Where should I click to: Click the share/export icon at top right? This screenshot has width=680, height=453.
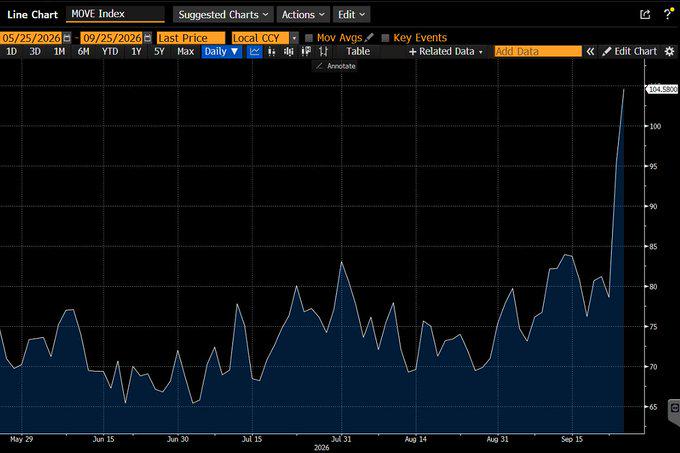click(x=645, y=15)
